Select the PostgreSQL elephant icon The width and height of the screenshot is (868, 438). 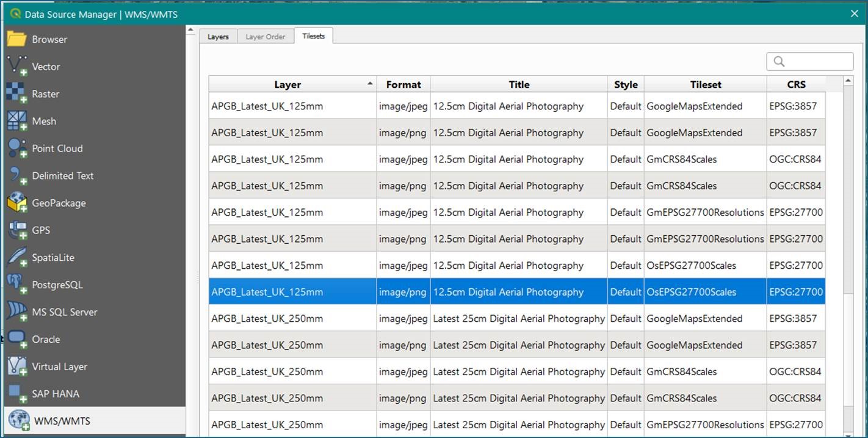17,285
